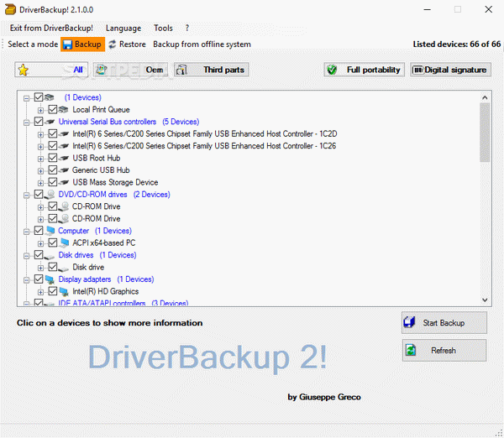Viewport: 504px width, 438px height.
Task: Select the 1C26 USB Enhanced Host Controller row
Action: [204, 146]
